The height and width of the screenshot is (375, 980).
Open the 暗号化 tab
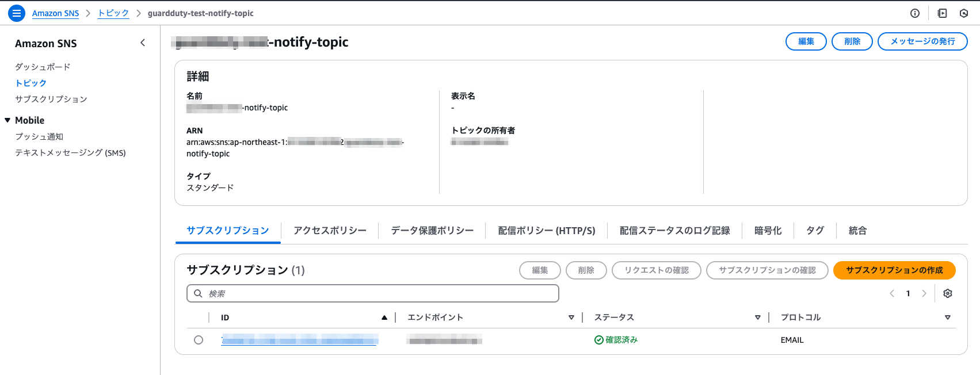click(768, 231)
